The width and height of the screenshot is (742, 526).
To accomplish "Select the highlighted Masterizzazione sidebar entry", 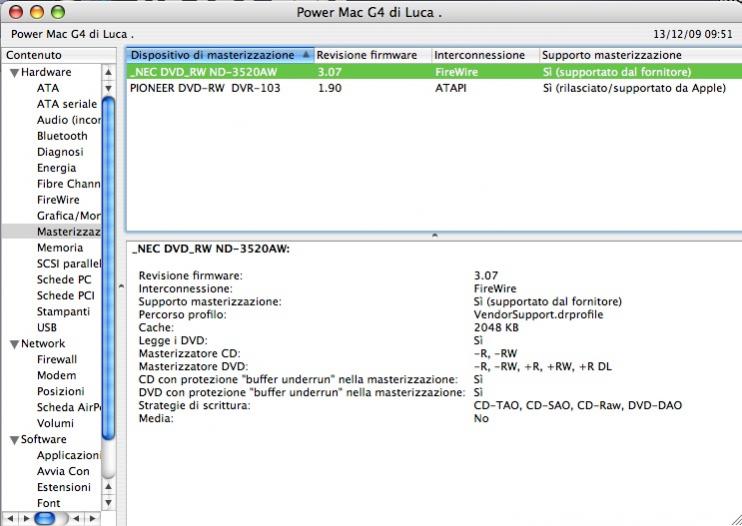I will [51, 232].
